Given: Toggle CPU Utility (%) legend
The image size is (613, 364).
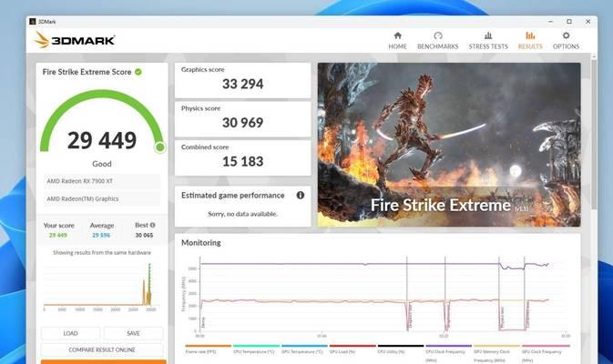Looking at the screenshot, I should 401,349.
